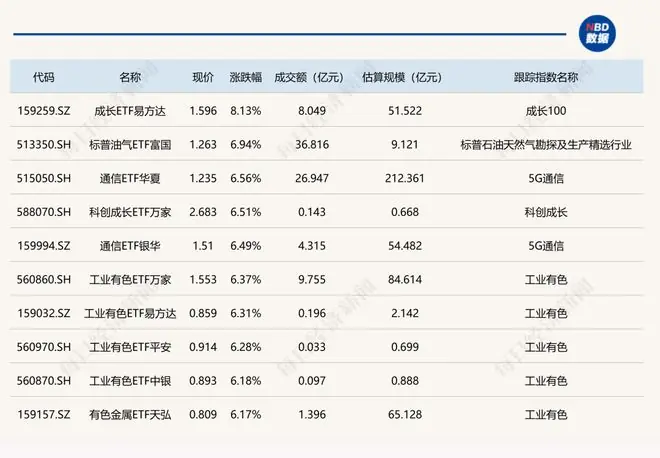Click the estimated size 54.482
Screen dimensions: 660x458
pyautogui.click(x=405, y=245)
